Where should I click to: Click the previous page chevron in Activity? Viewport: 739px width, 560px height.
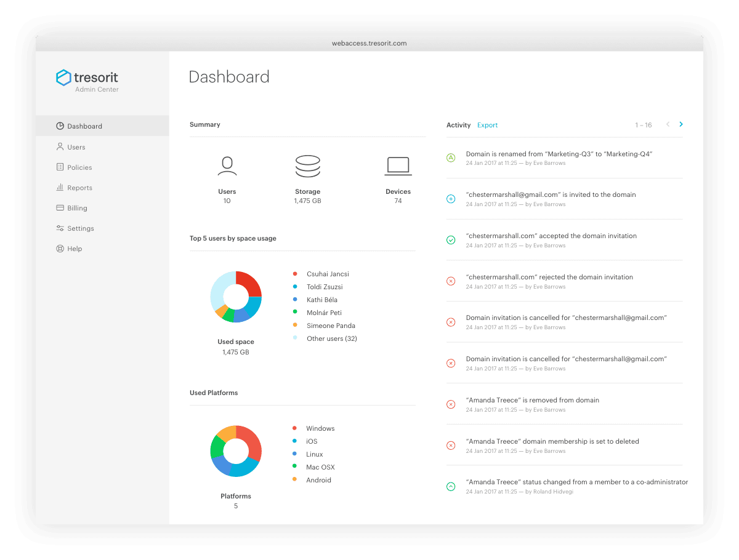pos(668,124)
